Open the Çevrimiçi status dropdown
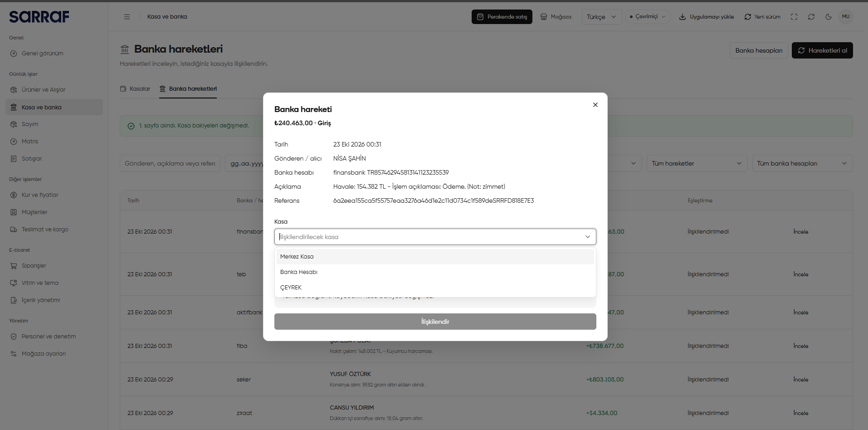This screenshot has height=430, width=868. pos(648,17)
